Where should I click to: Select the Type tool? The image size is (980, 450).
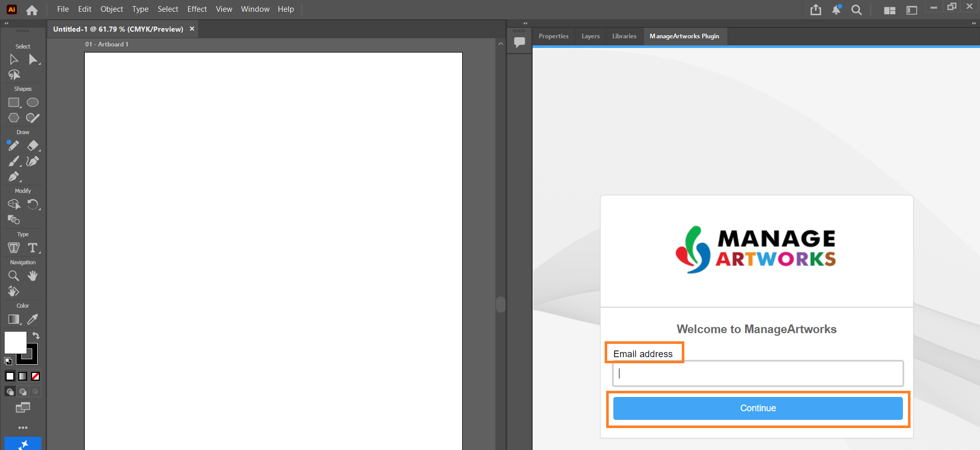(33, 248)
